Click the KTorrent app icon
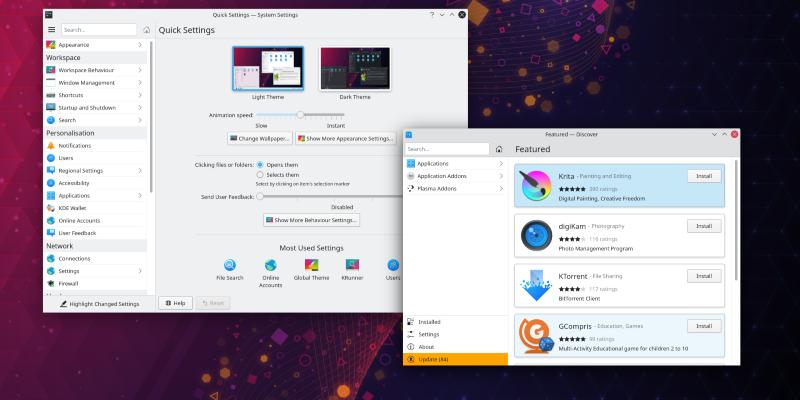 (x=538, y=285)
